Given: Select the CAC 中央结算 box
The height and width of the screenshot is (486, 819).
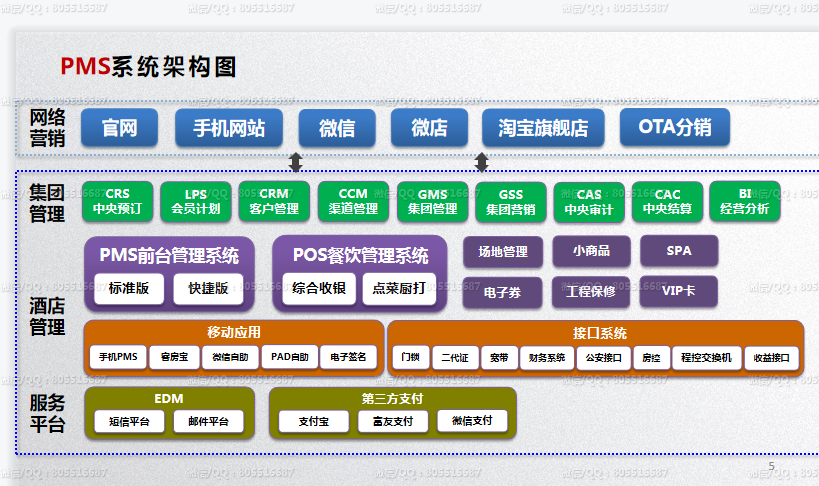Looking at the screenshot, I should pos(667,202).
